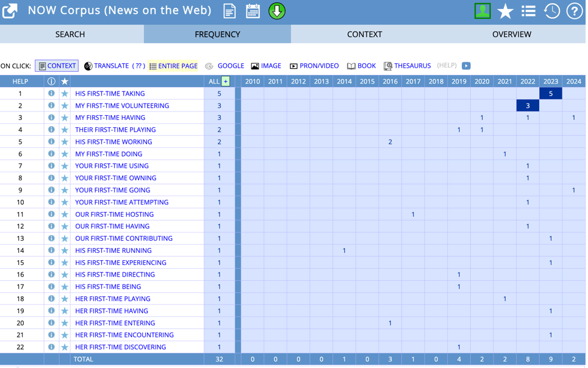
Task: Star the MY FIRST-TIME DOING row
Action: [65, 154]
